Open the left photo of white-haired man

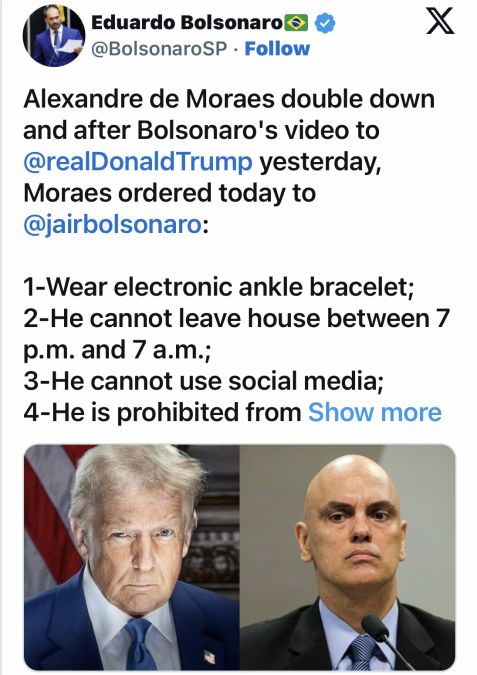click(x=132, y=557)
